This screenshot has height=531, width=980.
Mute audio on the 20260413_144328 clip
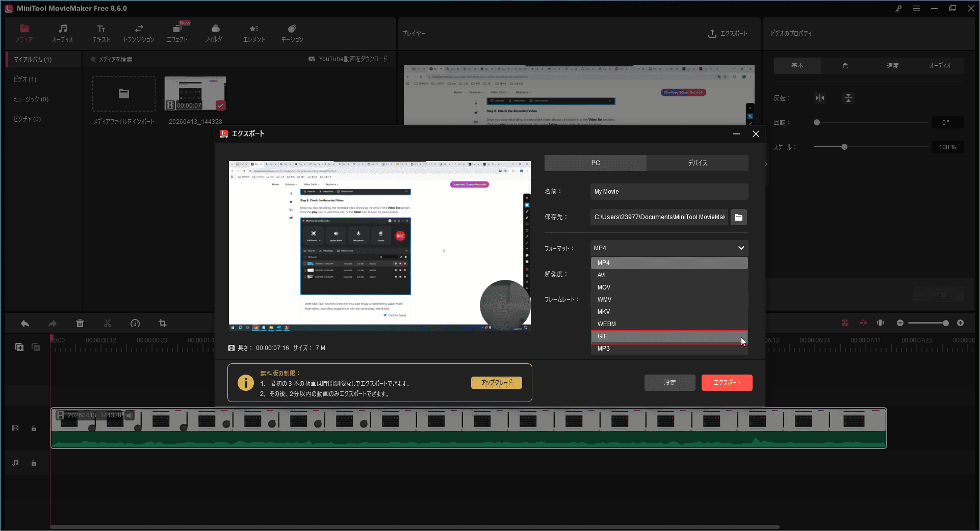130,415
